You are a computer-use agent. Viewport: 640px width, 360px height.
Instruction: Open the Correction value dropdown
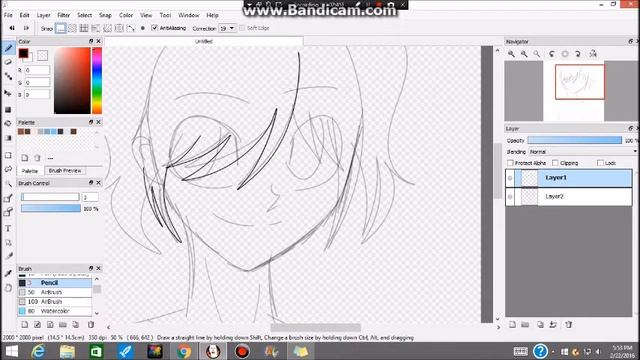231,28
